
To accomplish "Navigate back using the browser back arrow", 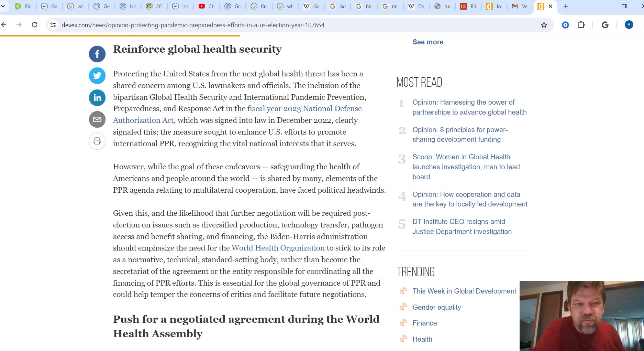I will 4,24.
